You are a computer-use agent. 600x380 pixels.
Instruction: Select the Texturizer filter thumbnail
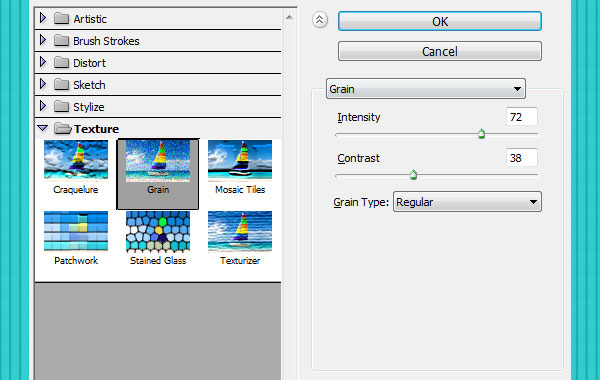point(240,231)
